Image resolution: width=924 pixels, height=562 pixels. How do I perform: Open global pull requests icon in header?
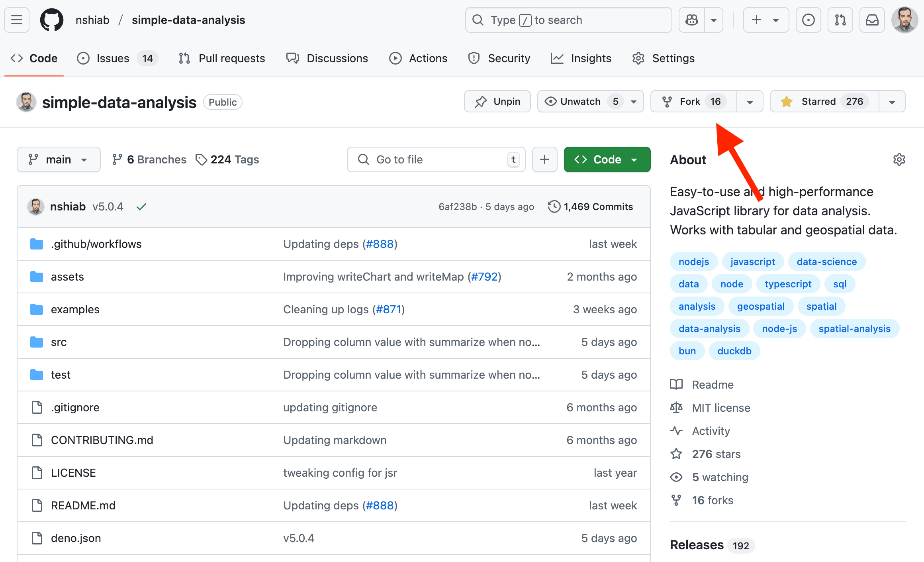coord(840,20)
